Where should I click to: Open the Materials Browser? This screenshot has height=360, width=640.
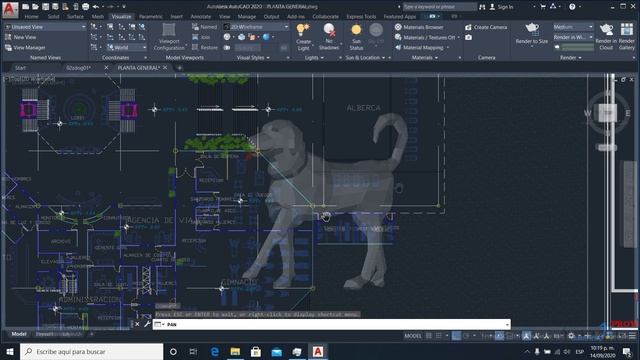tap(419, 27)
